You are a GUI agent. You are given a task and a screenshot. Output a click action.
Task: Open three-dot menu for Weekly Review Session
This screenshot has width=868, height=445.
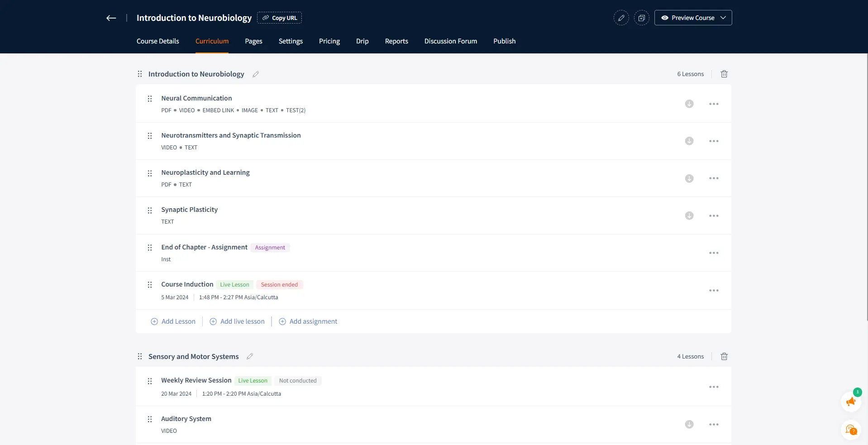[713, 387]
